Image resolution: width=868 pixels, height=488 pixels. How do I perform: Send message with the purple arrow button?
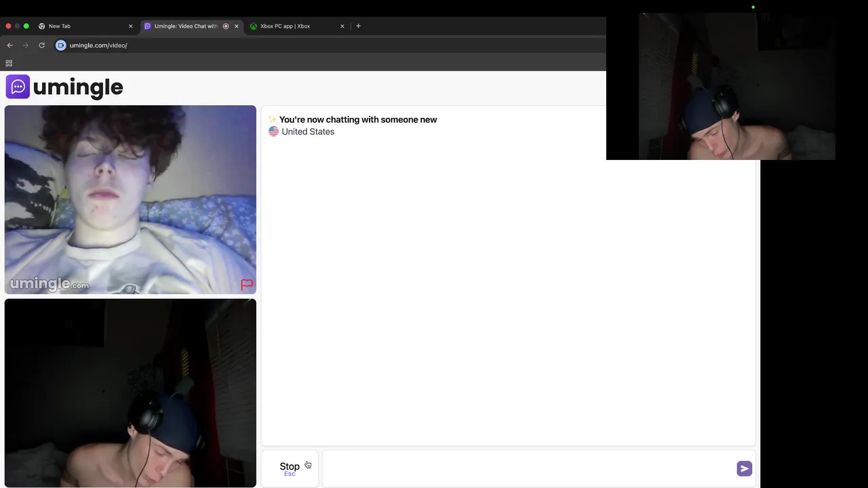(x=744, y=468)
